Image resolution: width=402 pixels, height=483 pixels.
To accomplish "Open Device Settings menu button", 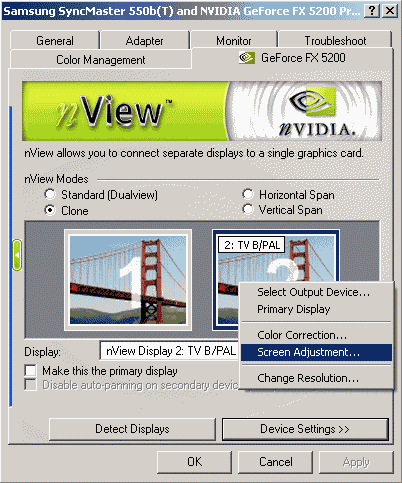I will [305, 429].
